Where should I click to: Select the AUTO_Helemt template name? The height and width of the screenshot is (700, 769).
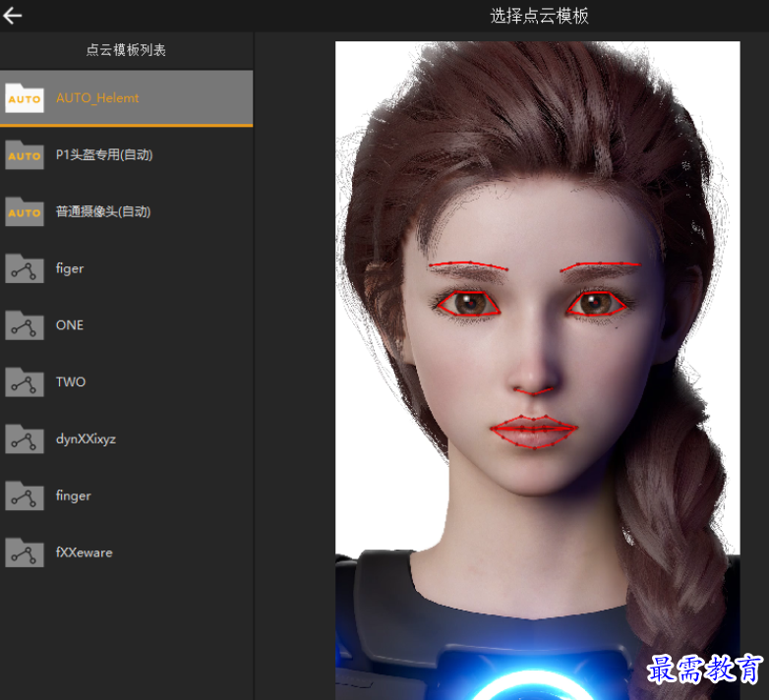(97, 98)
